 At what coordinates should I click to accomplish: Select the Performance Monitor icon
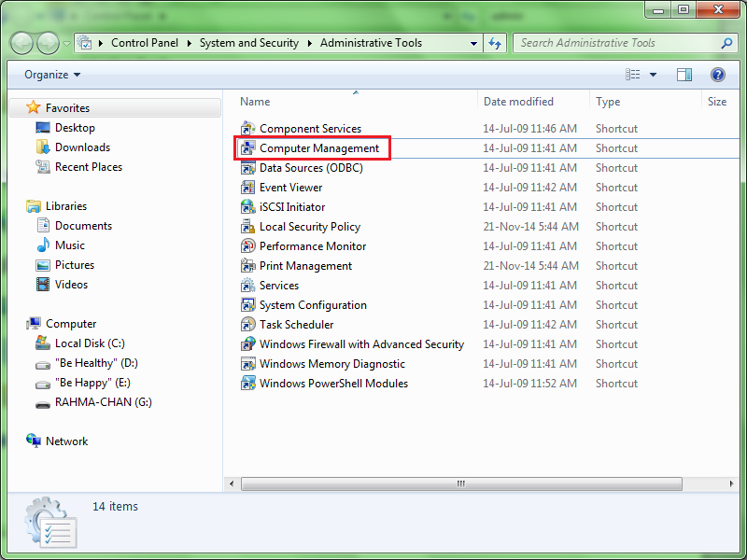click(247, 245)
